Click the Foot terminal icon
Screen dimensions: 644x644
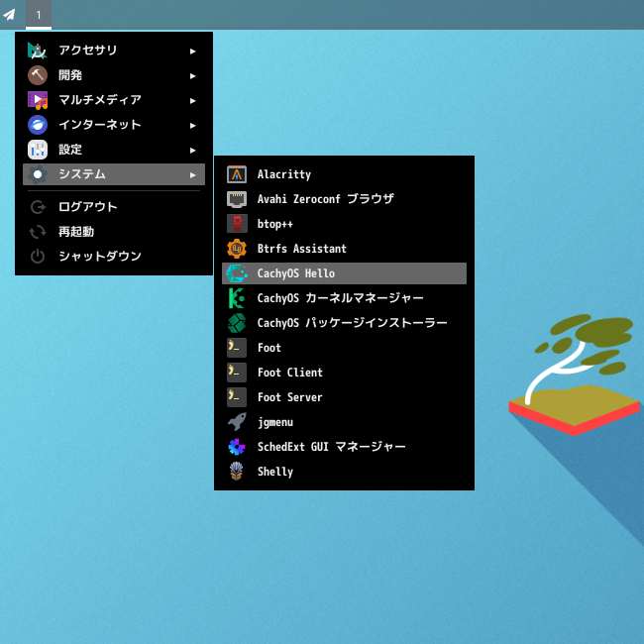click(x=237, y=348)
